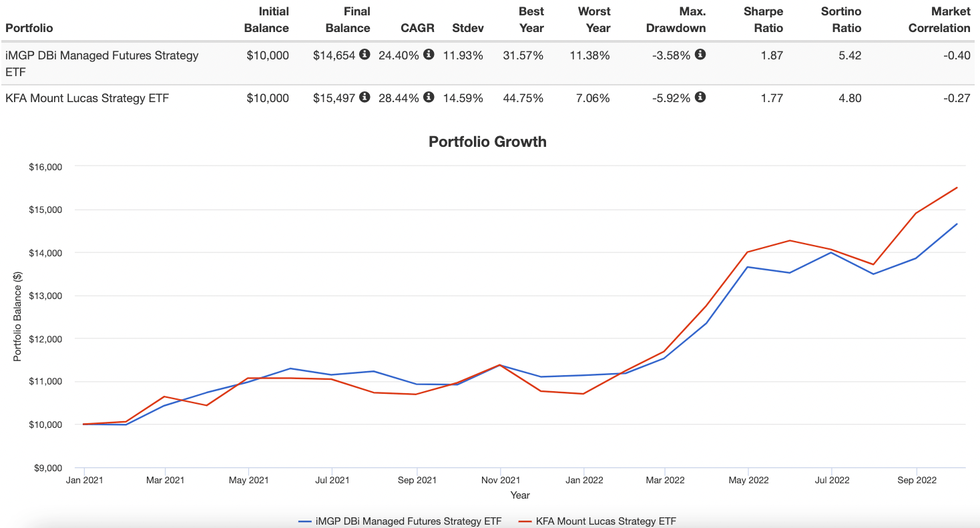The height and width of the screenshot is (528, 980).
Task: Click info icon beside 24.40% CAGR
Action: [x=429, y=55]
